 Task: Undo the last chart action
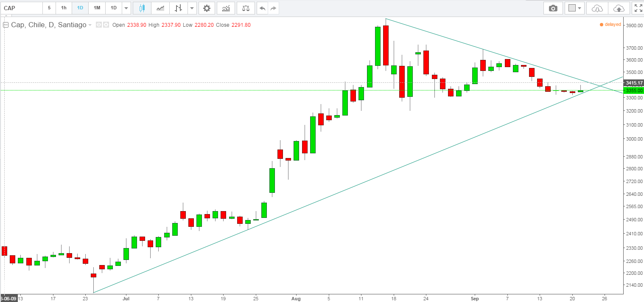click(263, 8)
